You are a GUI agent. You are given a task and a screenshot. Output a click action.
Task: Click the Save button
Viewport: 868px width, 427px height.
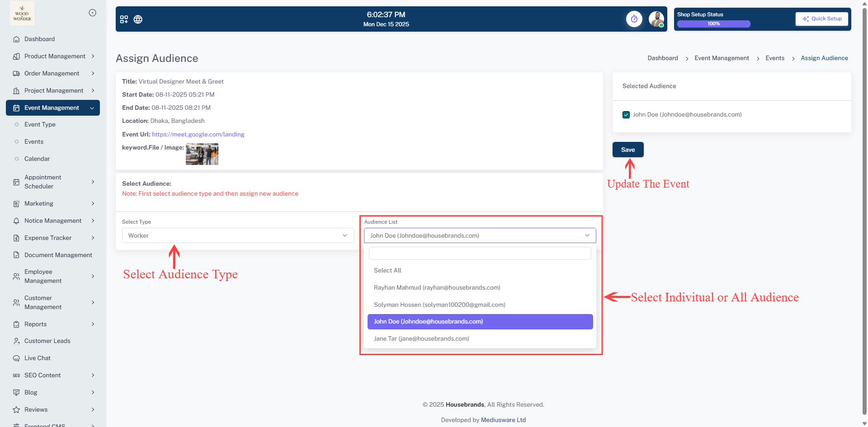point(627,150)
